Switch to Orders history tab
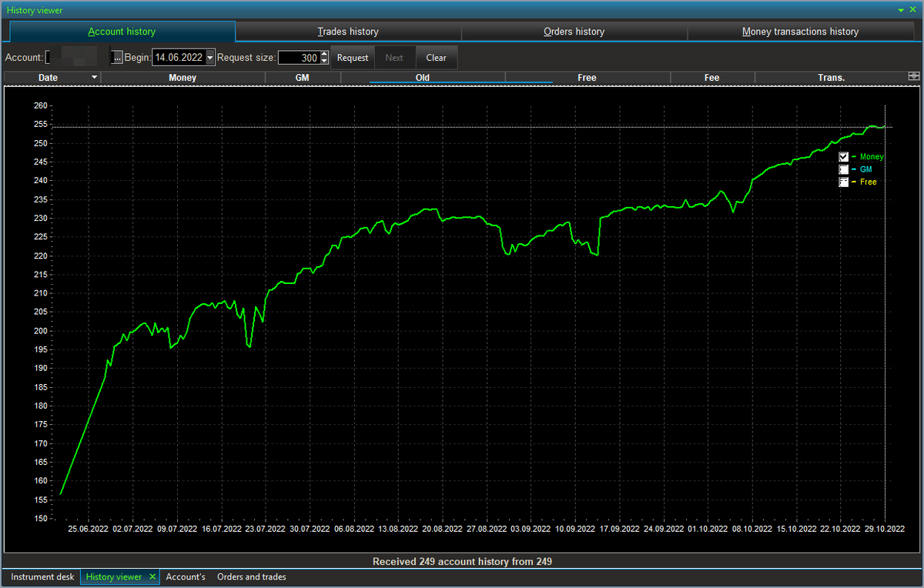 tap(574, 32)
